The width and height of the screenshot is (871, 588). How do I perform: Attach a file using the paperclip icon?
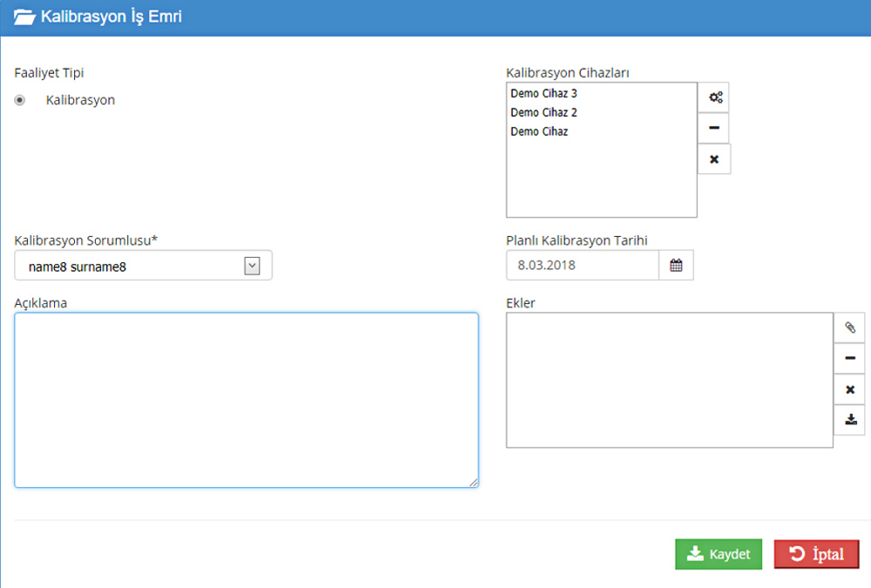pos(849,328)
